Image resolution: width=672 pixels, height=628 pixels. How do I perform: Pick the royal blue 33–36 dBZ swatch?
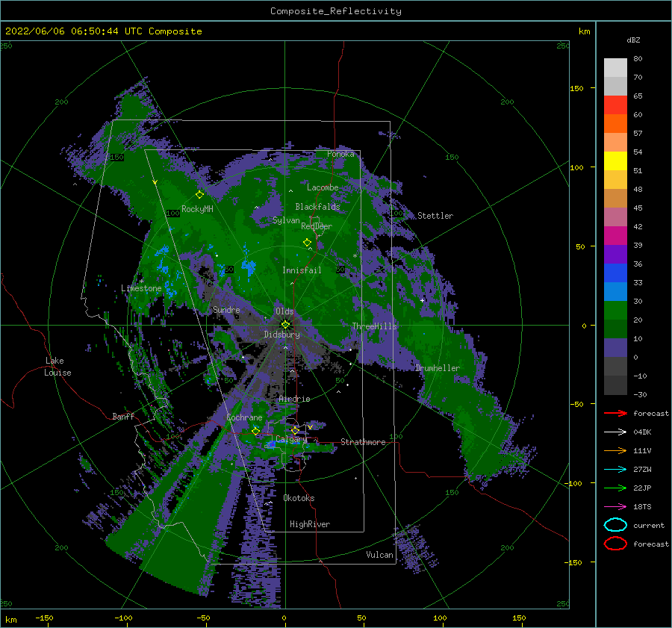(x=615, y=273)
